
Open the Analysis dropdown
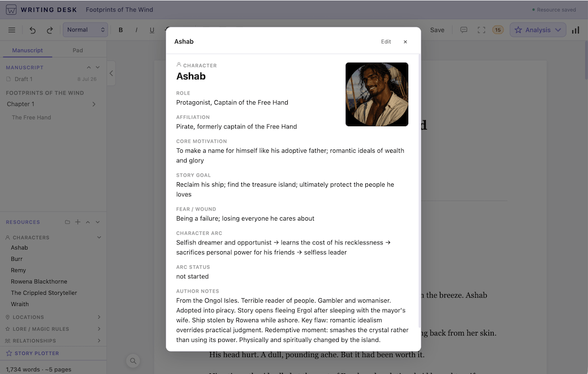(538, 30)
